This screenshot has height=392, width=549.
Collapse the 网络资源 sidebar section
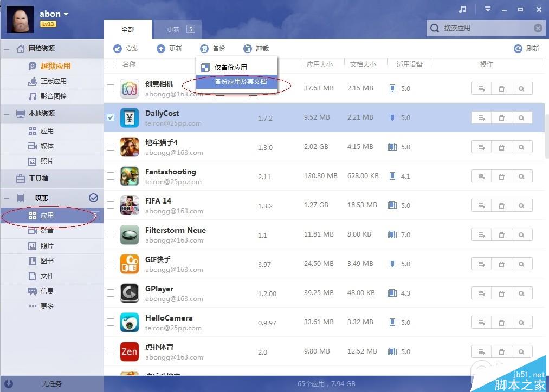tap(7, 50)
